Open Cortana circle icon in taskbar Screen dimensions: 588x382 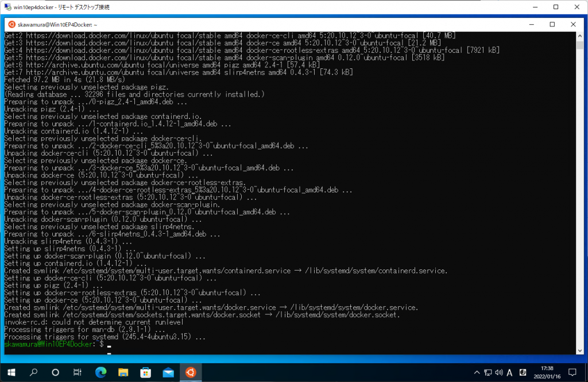click(56, 372)
